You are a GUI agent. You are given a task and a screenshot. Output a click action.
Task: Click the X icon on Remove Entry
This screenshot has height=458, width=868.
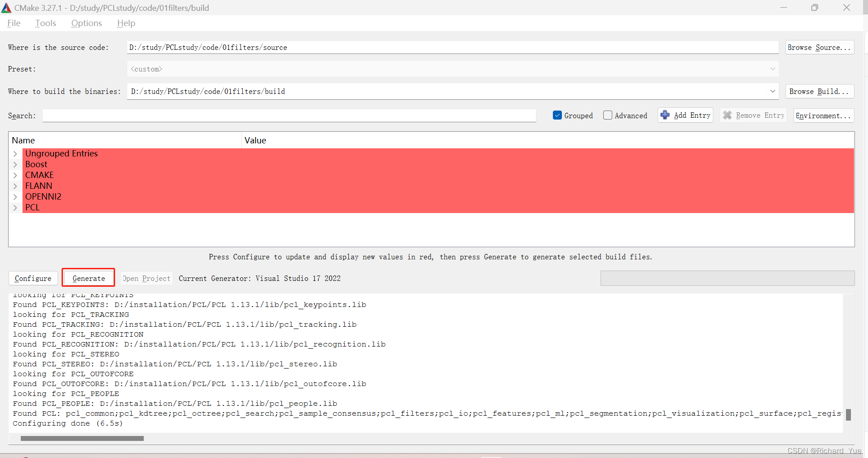click(727, 115)
